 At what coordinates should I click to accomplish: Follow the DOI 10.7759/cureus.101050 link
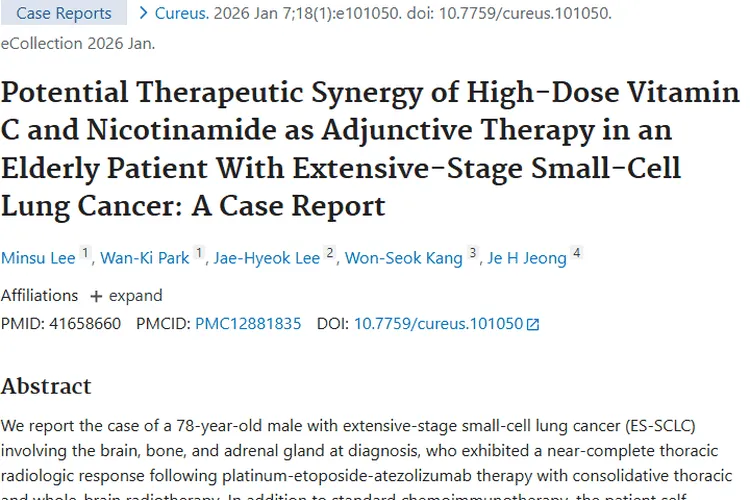(438, 324)
